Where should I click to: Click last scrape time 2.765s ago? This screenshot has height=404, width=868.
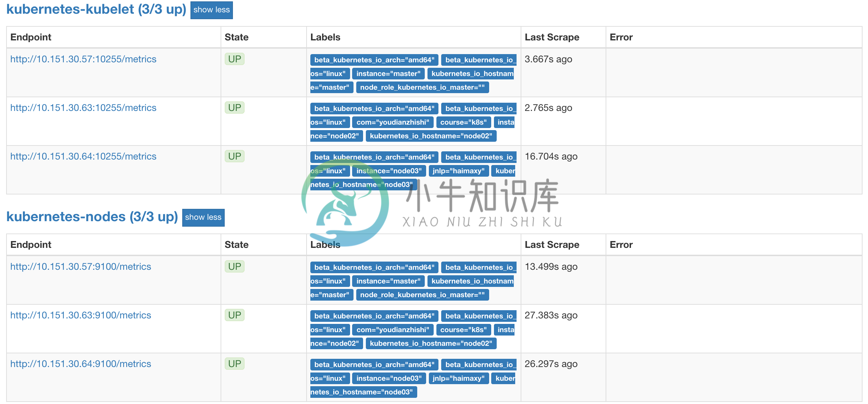click(x=548, y=108)
